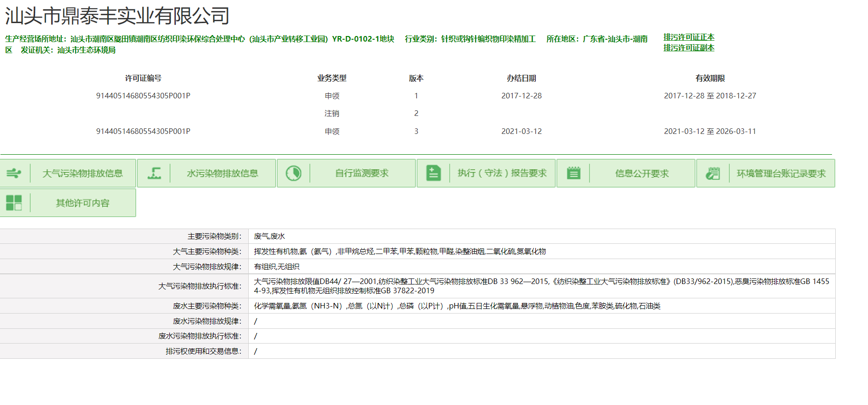Open the 大气污染物排放信息 tab
Viewport: 868px width, 405px height.
68,174
